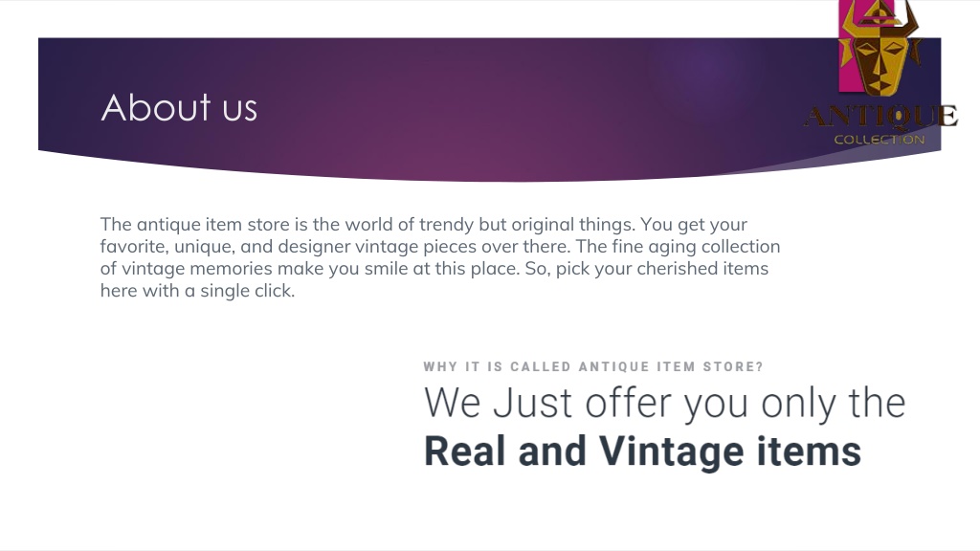Click the 'WHY IT IS CALLED ANTIQUE ITEM STORE?' subheading
The height and width of the screenshot is (551, 980).
(x=593, y=366)
